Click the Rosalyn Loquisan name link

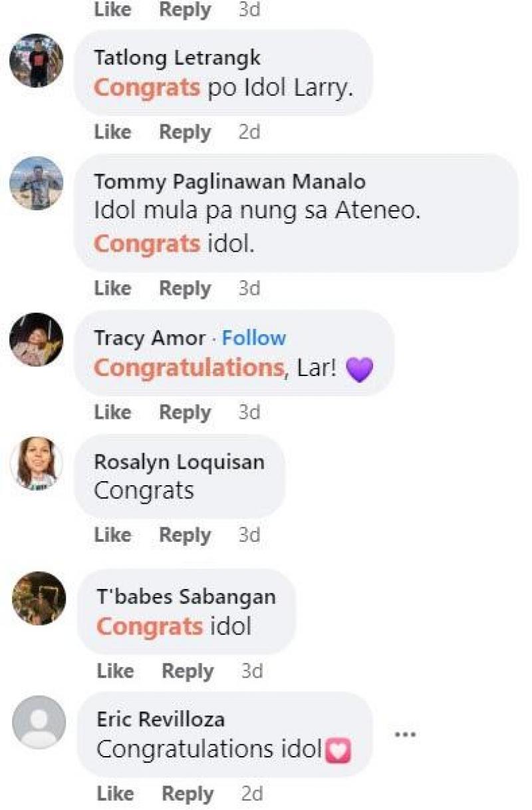point(179,462)
